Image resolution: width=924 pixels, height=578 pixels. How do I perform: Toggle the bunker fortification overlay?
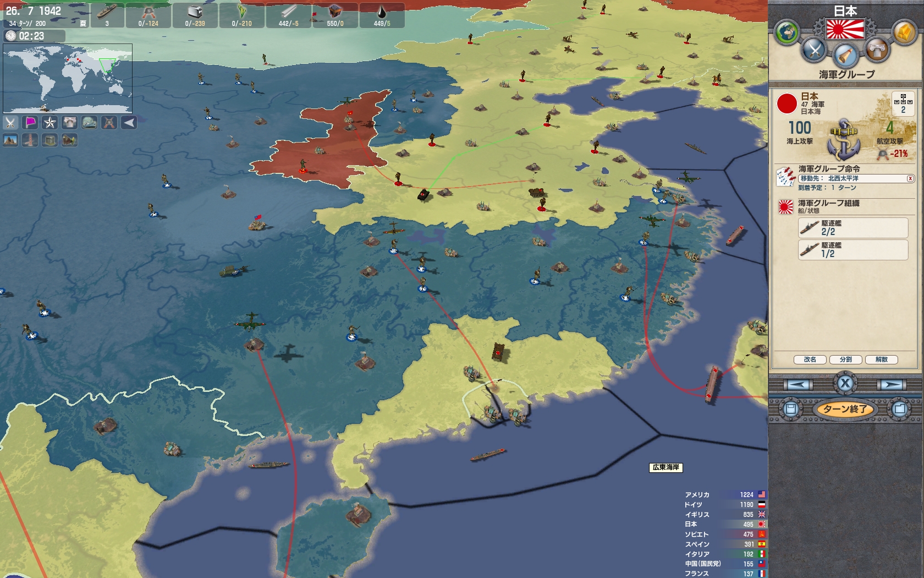pyautogui.click(x=50, y=140)
